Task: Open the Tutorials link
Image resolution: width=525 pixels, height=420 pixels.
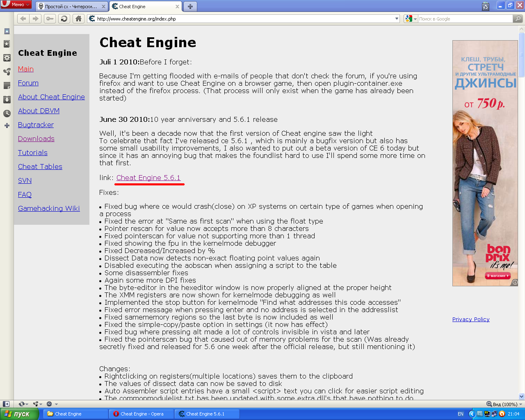Action: click(33, 153)
